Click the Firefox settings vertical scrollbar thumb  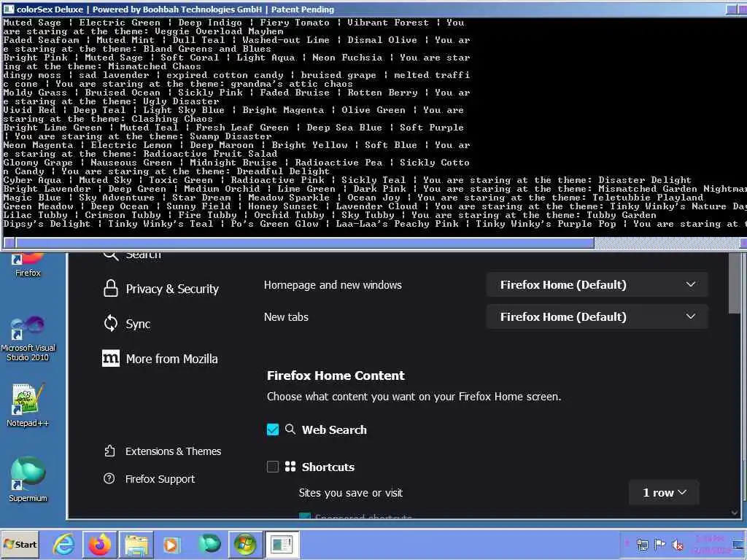[735, 283]
